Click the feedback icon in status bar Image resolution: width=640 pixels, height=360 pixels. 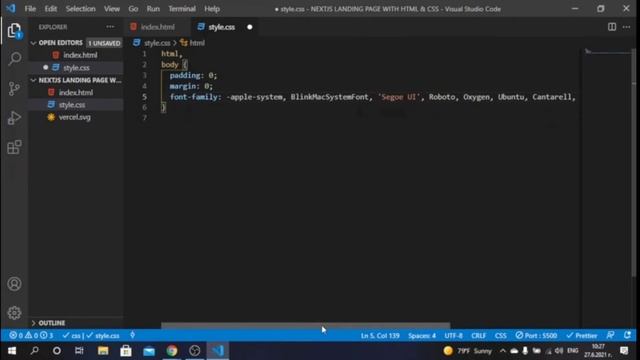pos(611,336)
